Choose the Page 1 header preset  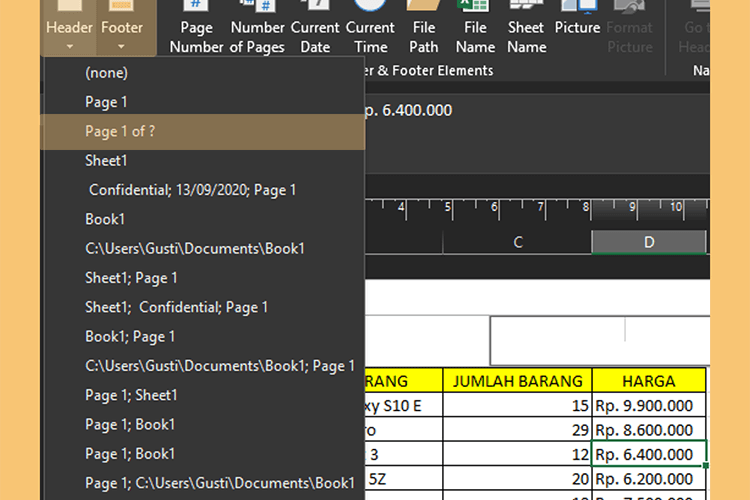pos(205,102)
